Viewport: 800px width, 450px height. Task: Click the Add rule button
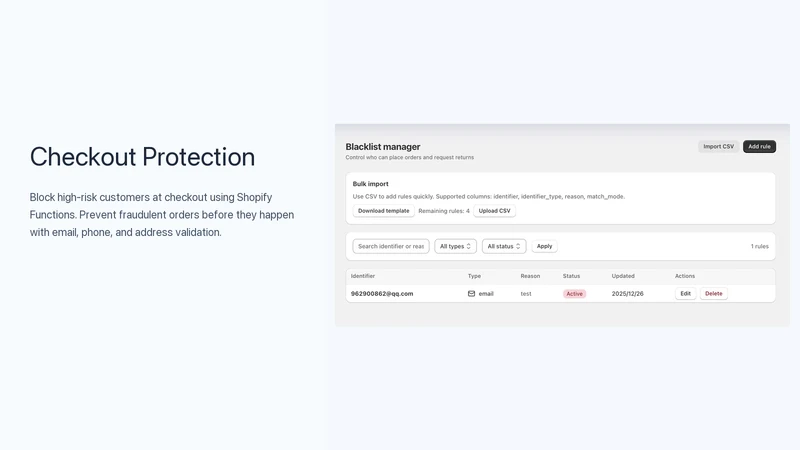pyautogui.click(x=759, y=146)
